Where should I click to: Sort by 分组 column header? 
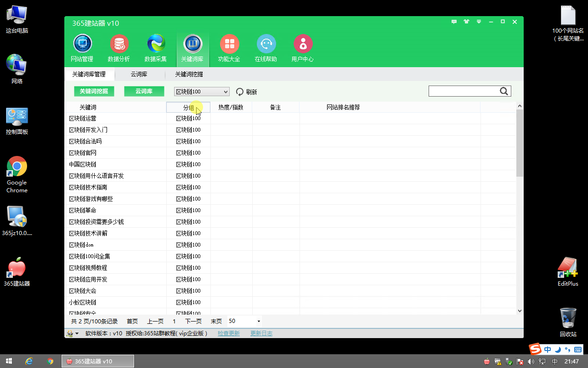[188, 107]
